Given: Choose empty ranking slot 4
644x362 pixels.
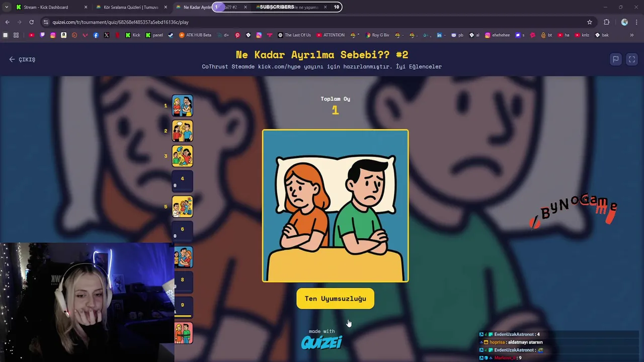Looking at the screenshot, I should click(x=182, y=181).
